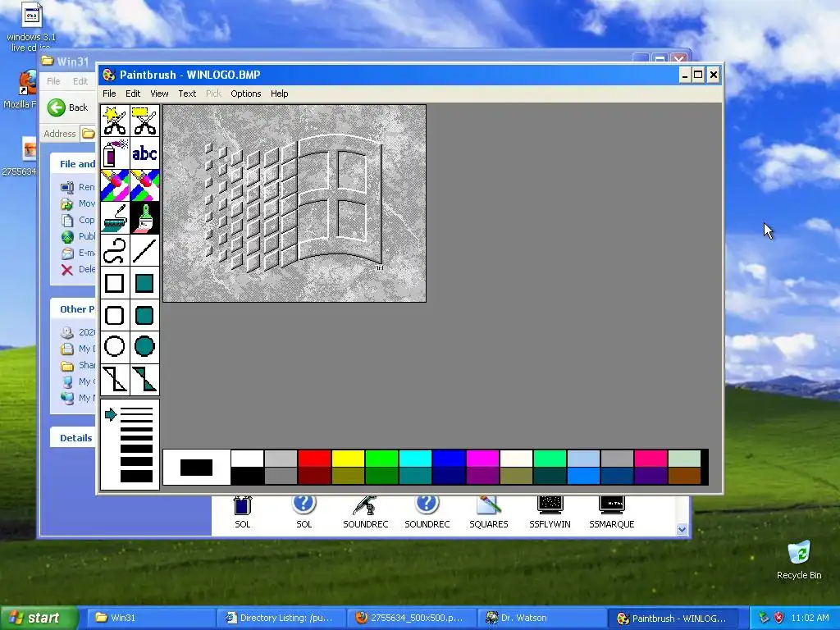Select the Filled Circle/Ellipse tool
The image size is (840, 630).
[144, 347]
